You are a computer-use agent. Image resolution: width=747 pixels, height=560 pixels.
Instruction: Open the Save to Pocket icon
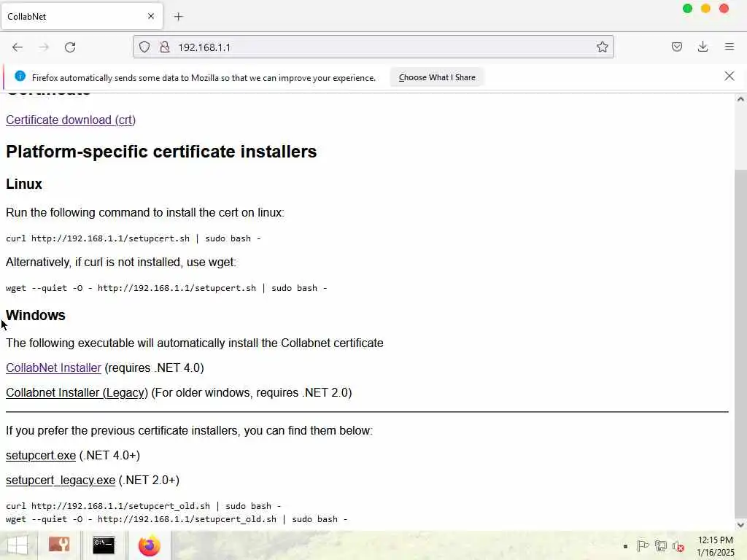point(677,47)
